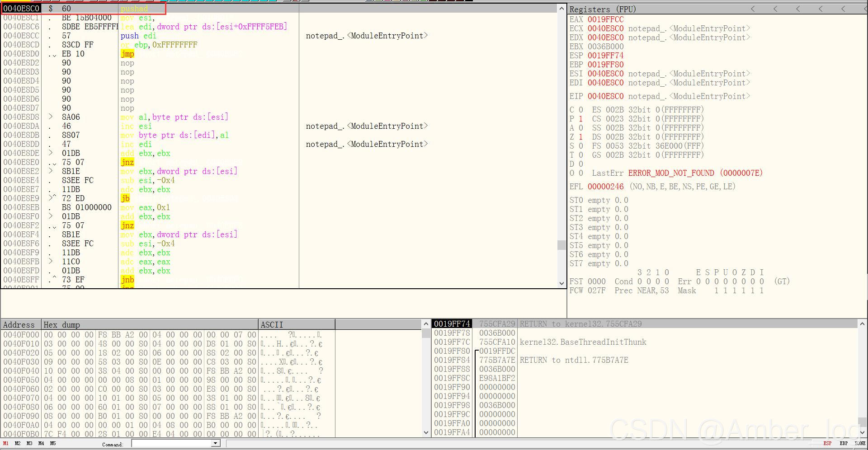
Task: Select the M4 memory bookmark button
Action: pos(41,444)
